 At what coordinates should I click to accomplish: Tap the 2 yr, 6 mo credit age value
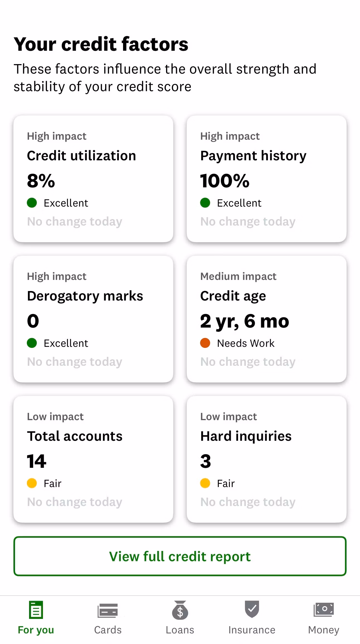click(x=244, y=321)
